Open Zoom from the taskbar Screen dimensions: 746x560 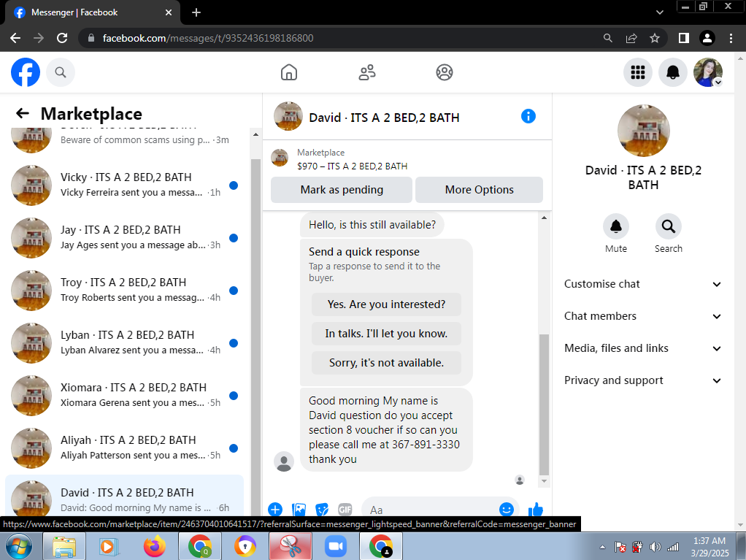pos(336,546)
